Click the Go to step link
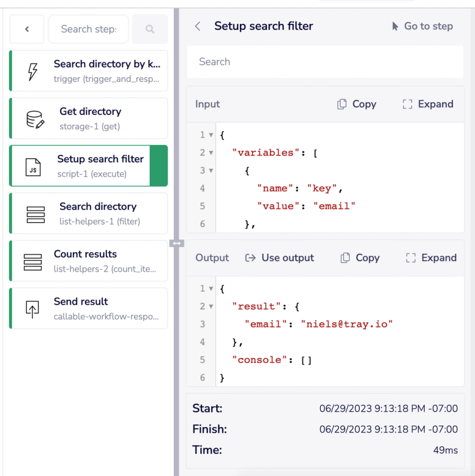 tap(422, 26)
